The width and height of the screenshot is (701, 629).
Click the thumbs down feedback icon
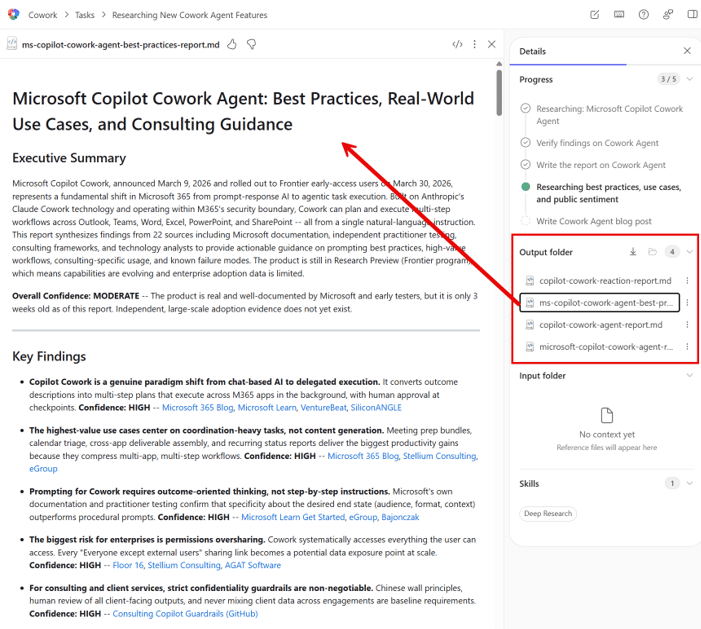coord(252,44)
